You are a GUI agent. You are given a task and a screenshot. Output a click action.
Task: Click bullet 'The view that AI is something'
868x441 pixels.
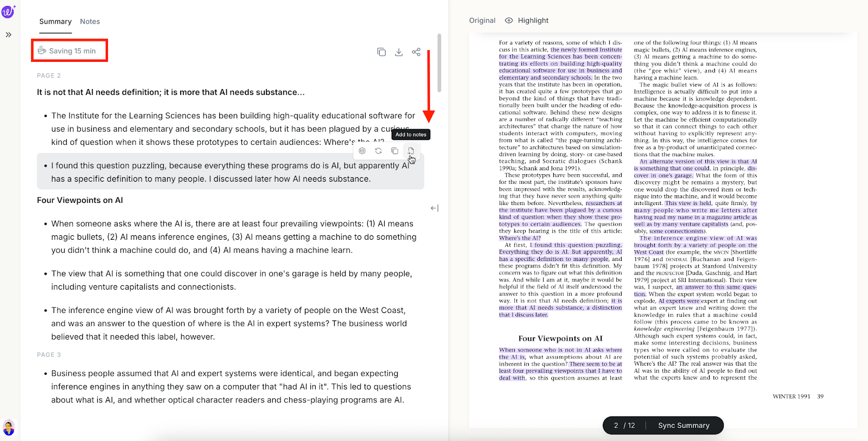point(231,280)
